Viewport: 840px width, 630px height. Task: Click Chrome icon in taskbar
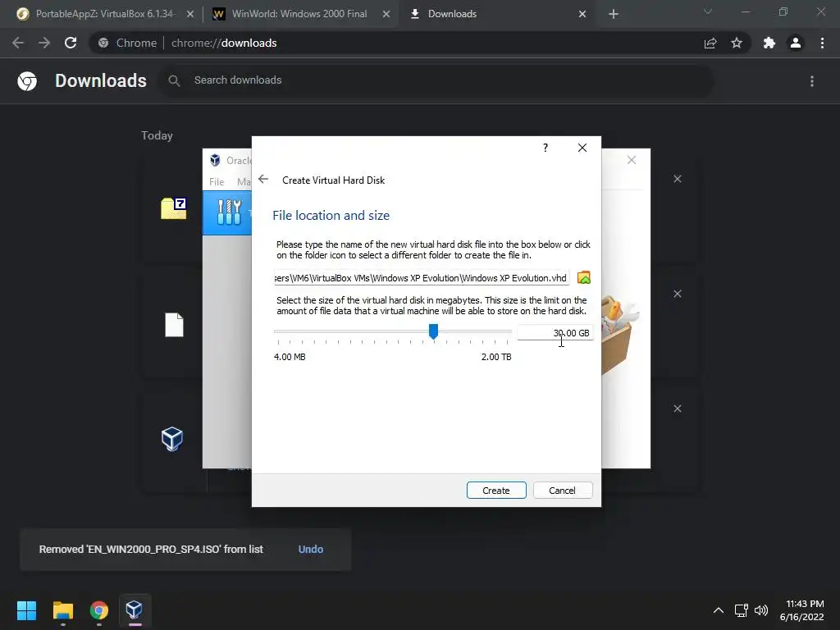tap(99, 610)
